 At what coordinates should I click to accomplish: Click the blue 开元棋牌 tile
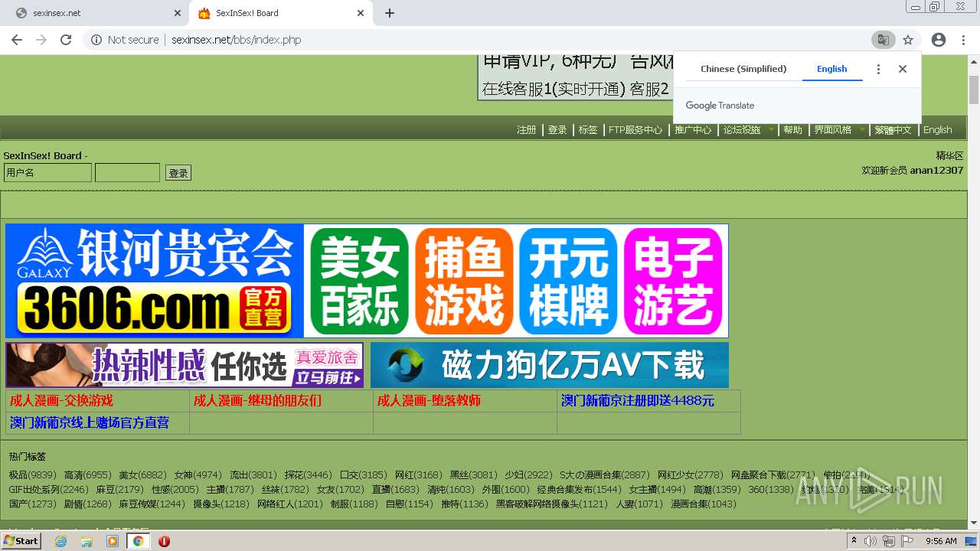coord(568,281)
